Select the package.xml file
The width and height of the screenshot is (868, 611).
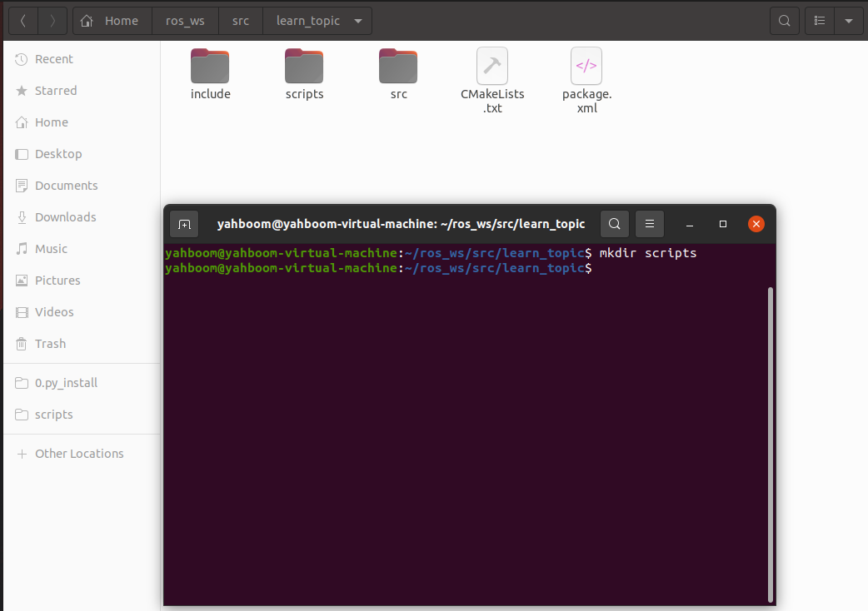tap(586, 81)
